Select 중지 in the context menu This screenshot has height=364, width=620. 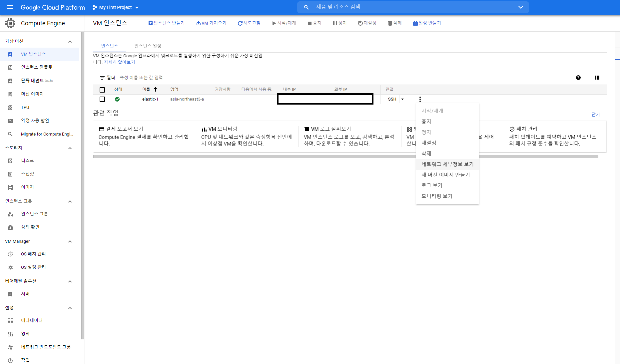click(x=447, y=122)
